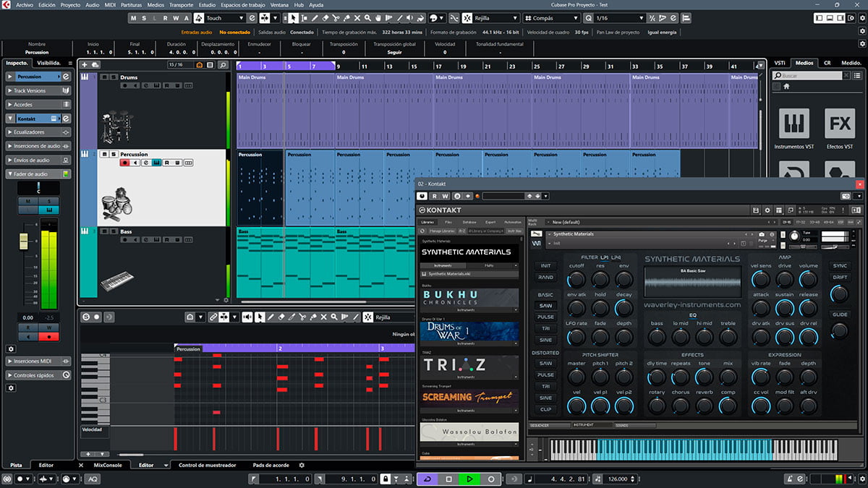The image size is (868, 488).
Task: Open setup gear beside lower zone tabs
Action: click(x=302, y=465)
